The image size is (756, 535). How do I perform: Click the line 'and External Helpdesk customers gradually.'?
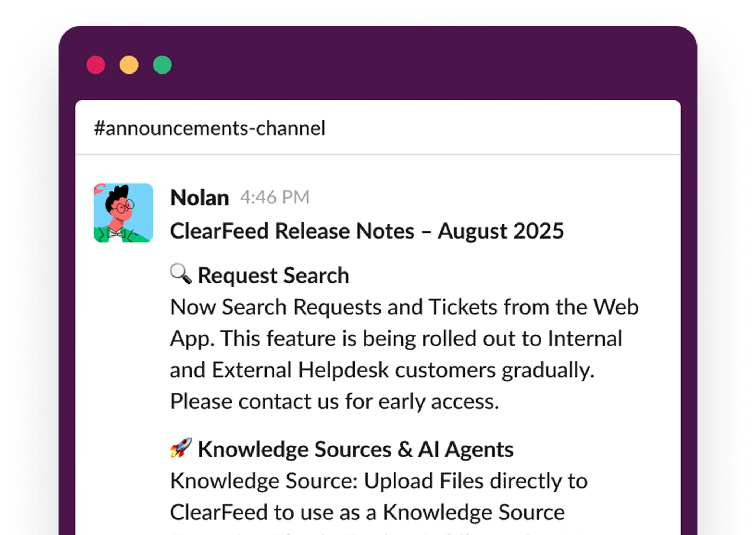[x=382, y=370]
